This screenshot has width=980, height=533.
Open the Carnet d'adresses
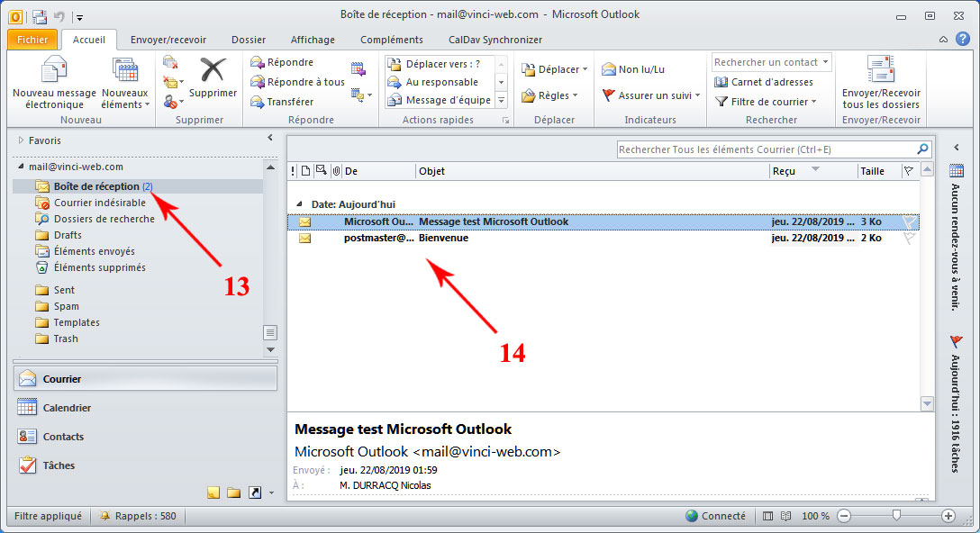click(763, 82)
